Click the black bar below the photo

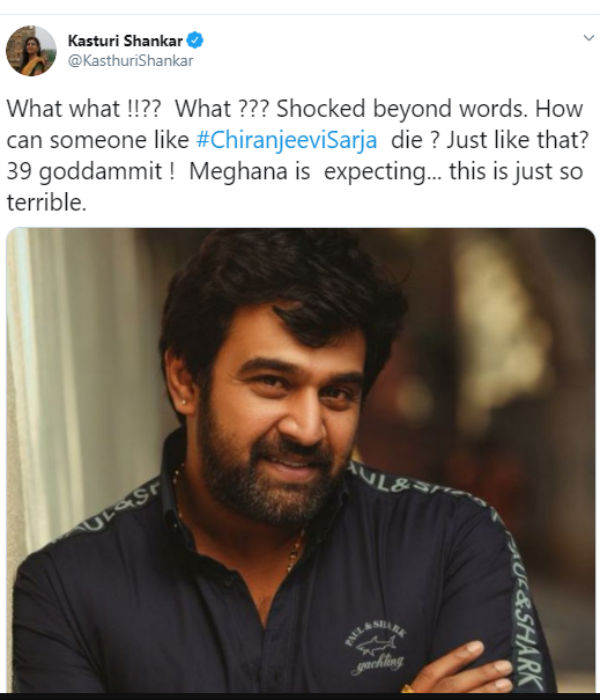pyautogui.click(x=300, y=696)
